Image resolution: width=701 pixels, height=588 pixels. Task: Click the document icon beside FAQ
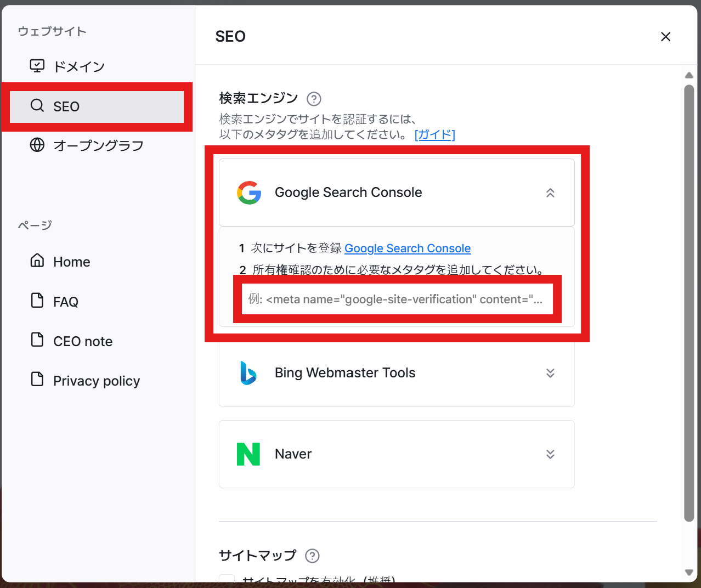[37, 300]
